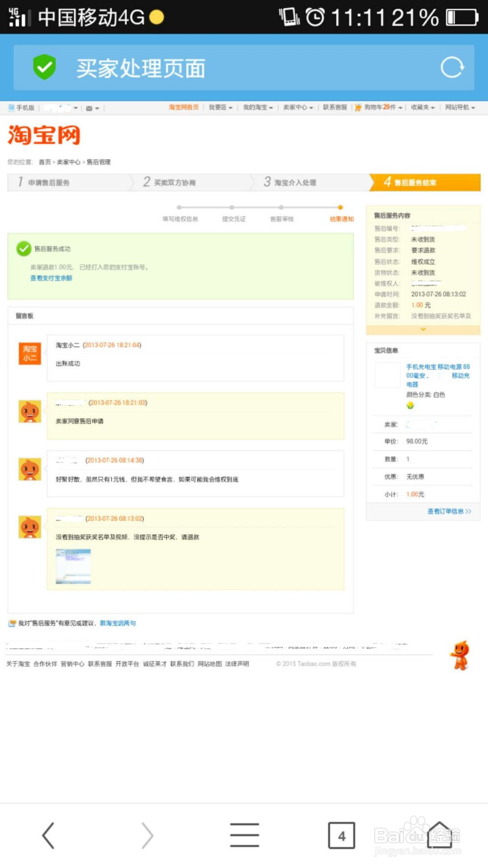
Task: Click the 维权成立 status value
Action: 423,261
